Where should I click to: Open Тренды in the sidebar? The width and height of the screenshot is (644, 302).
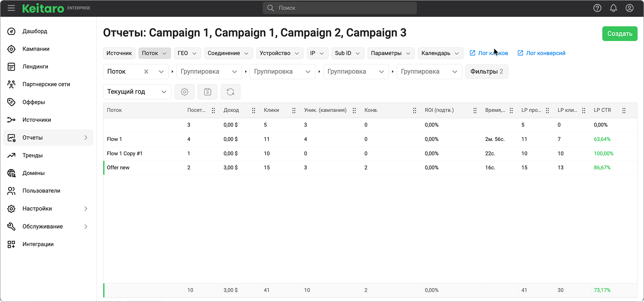point(33,155)
